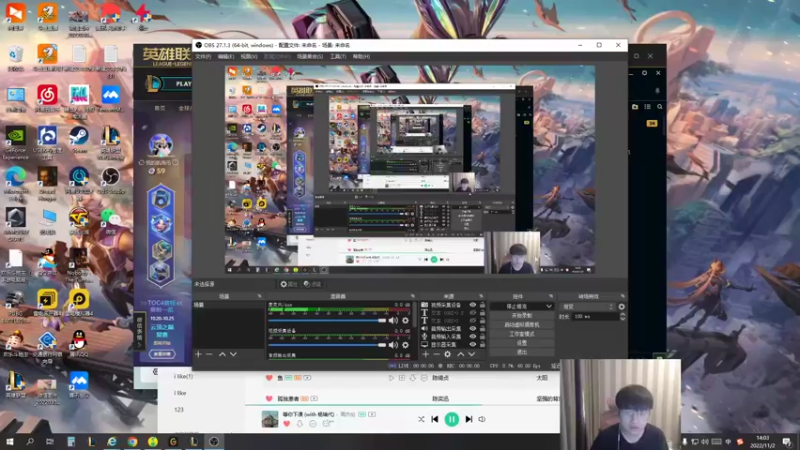Open 视图(V) menu in OBS

pos(249,57)
